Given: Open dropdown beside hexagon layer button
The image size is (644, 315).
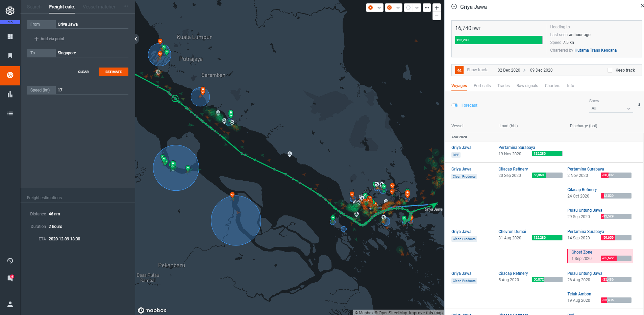Looking at the screenshot, I should (x=417, y=7).
